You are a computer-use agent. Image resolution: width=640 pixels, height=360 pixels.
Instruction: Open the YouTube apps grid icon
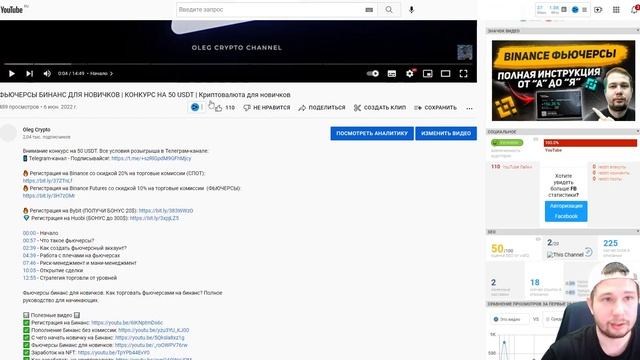pyautogui.click(x=616, y=9)
